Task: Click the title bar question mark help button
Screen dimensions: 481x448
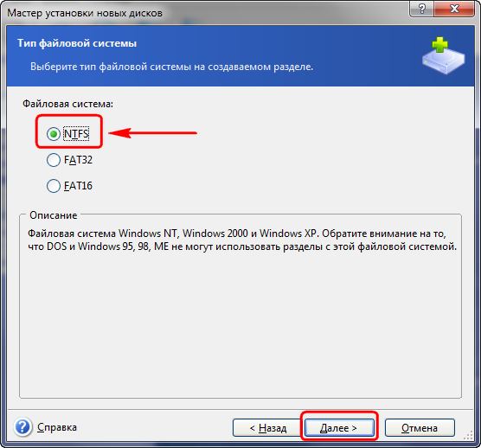Action: click(422, 9)
